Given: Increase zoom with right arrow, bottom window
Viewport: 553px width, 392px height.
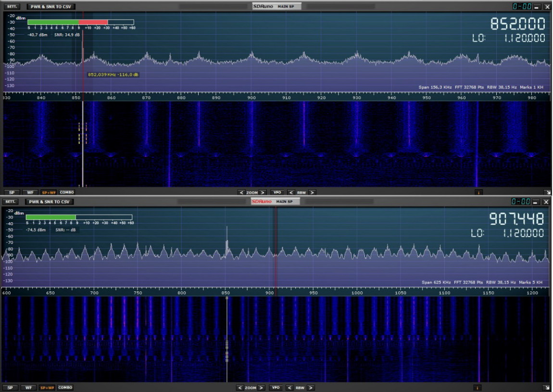Looking at the screenshot, I should point(261,387).
